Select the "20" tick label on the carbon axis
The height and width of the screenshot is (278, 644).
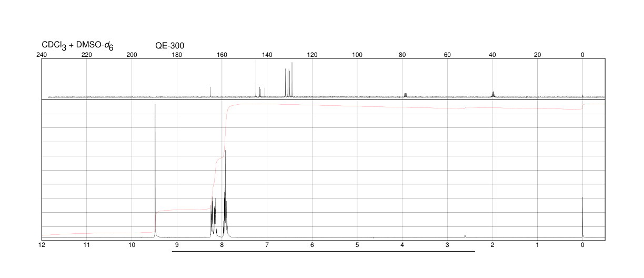[537, 54]
